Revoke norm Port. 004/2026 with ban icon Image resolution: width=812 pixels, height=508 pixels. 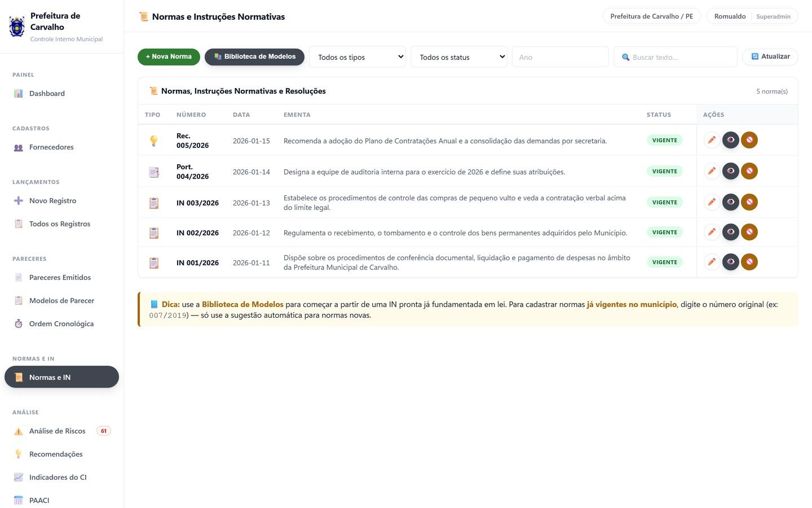pyautogui.click(x=749, y=171)
